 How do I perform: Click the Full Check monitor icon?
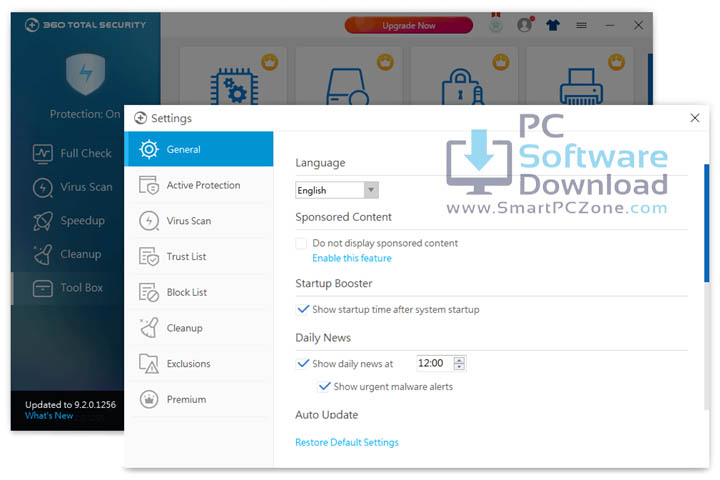click(x=43, y=153)
